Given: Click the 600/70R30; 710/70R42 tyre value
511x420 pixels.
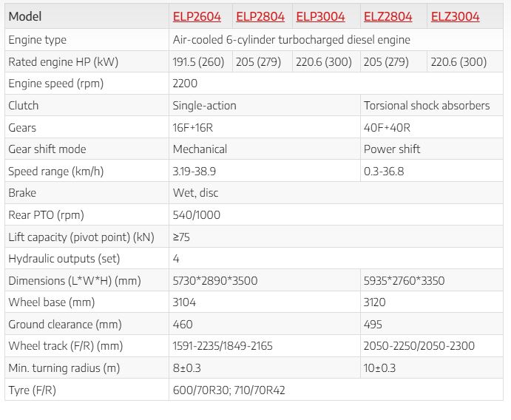Looking at the screenshot, I should tap(229, 390).
